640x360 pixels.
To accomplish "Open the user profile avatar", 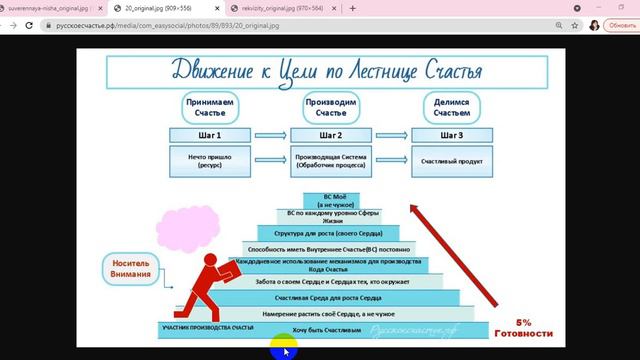I will pos(594,25).
